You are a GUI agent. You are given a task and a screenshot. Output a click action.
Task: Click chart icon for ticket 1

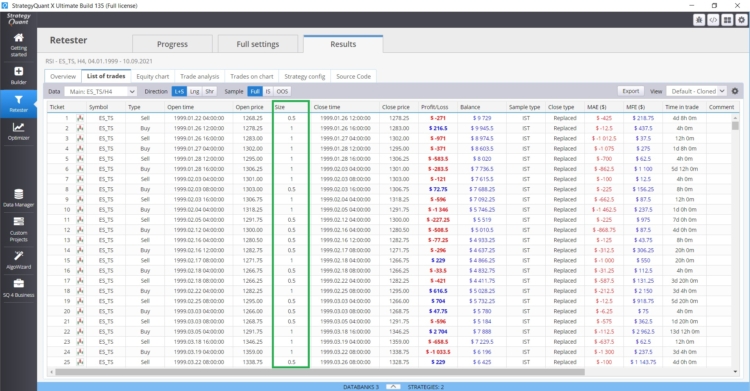click(x=80, y=118)
